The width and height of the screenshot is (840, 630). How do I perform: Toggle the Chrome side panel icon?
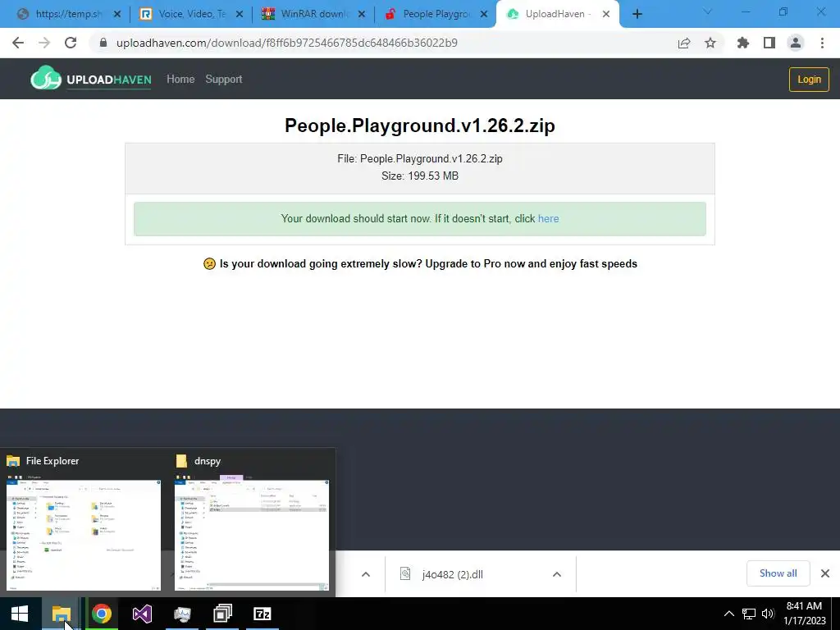tap(769, 43)
